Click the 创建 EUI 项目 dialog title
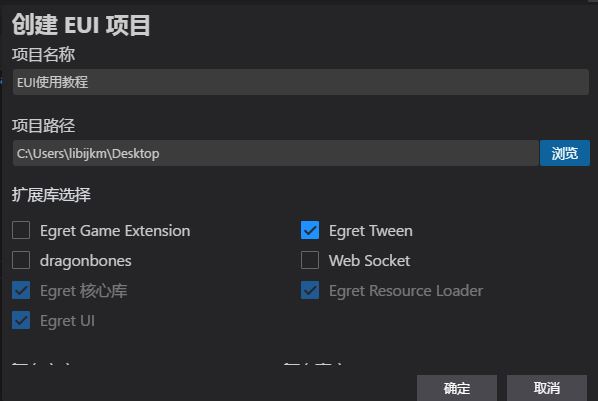This screenshot has height=401, width=598. click(81, 25)
